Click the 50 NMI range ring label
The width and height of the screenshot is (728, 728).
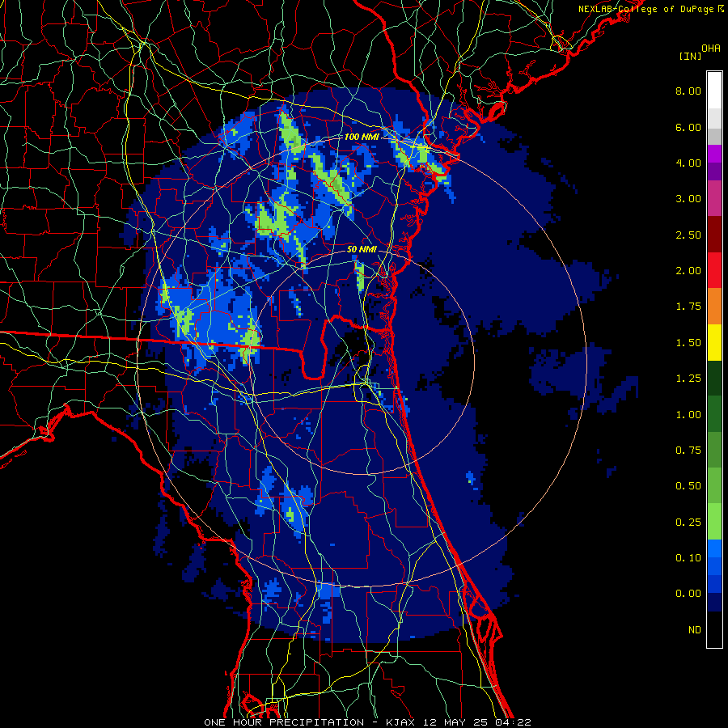tap(362, 249)
